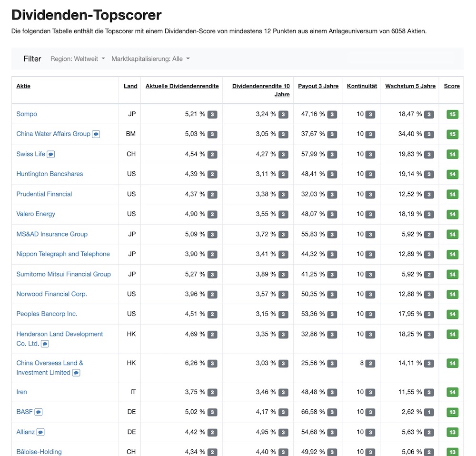Open the Iren stock link
Screen dimensions: 476x456
coord(21,392)
